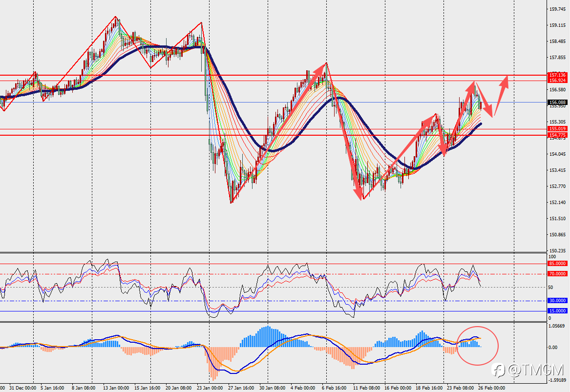This screenshot has height=392, width=570.
Task: Click the 150.235 price scale label
Action: point(558,251)
